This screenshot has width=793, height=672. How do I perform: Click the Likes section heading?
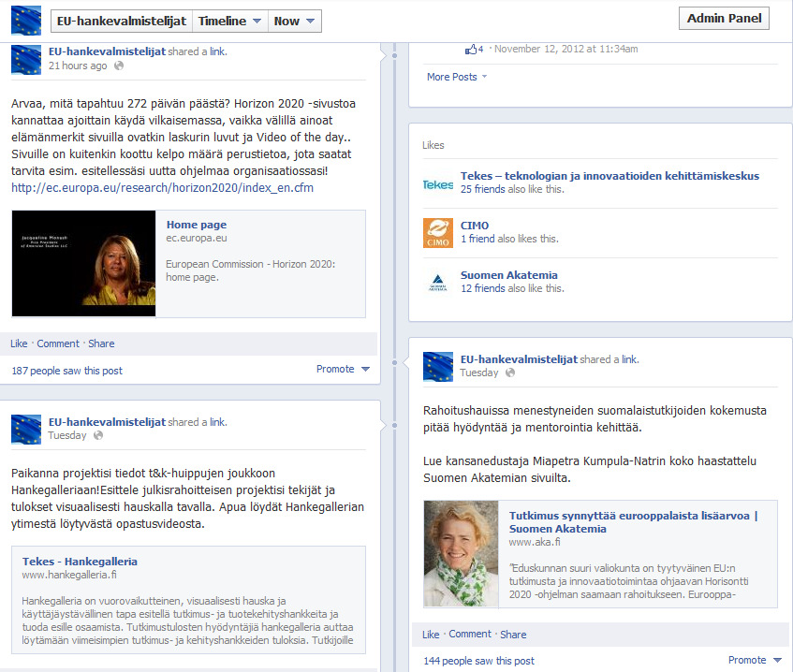coord(433,145)
